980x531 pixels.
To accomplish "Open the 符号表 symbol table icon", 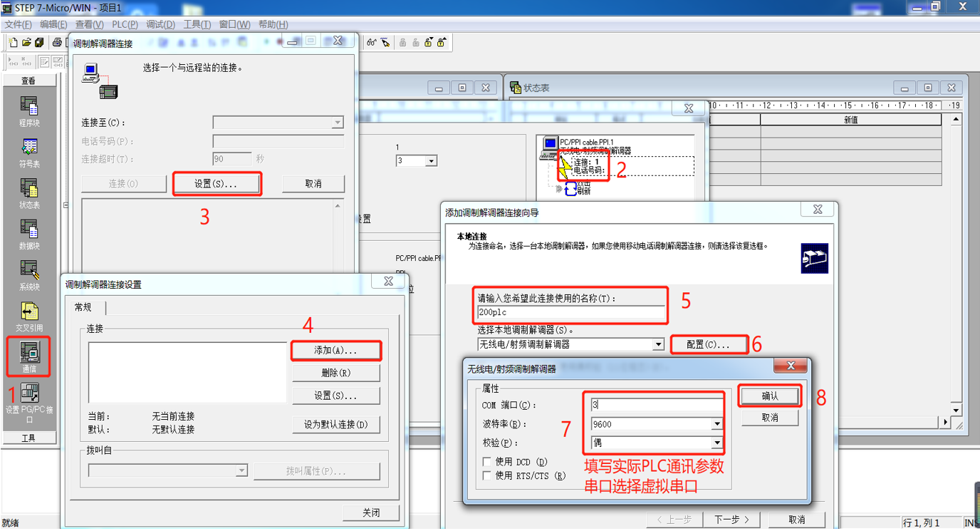I will tap(29, 148).
